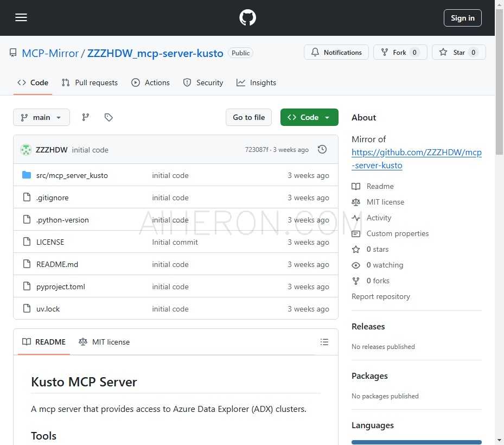The width and height of the screenshot is (504, 445).
Task: Open the latest commit message 'initial code'
Action: pos(90,150)
